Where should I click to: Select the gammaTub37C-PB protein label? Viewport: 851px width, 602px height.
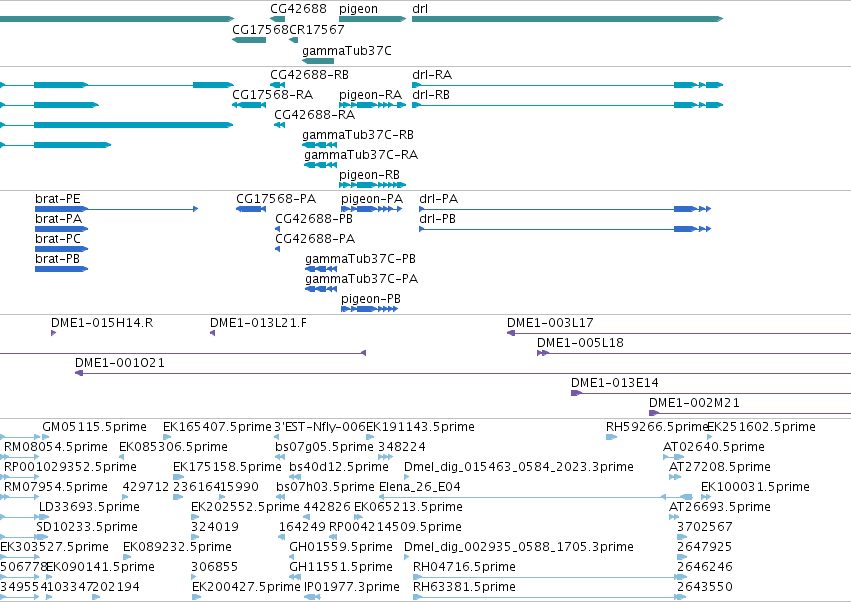coord(360,259)
